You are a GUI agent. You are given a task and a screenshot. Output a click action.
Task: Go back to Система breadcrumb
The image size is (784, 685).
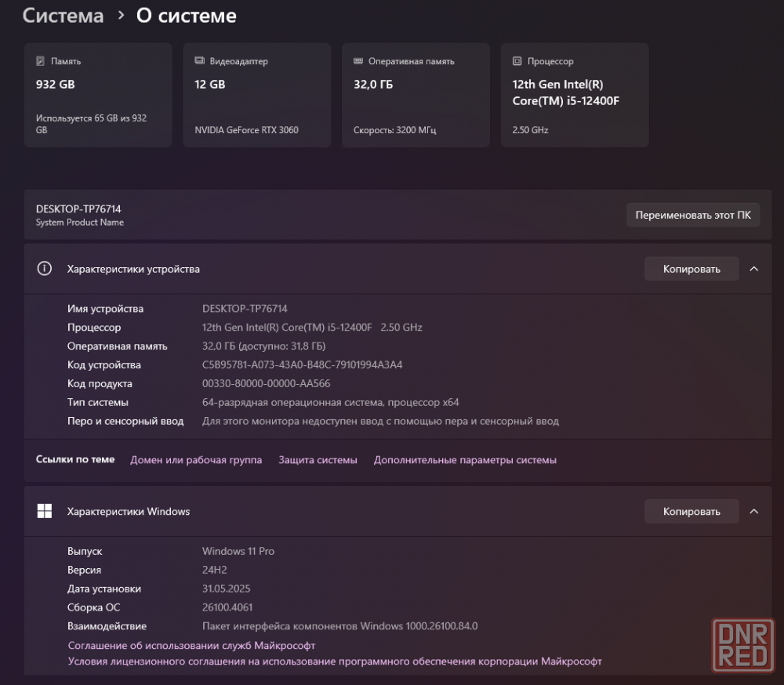pos(63,16)
